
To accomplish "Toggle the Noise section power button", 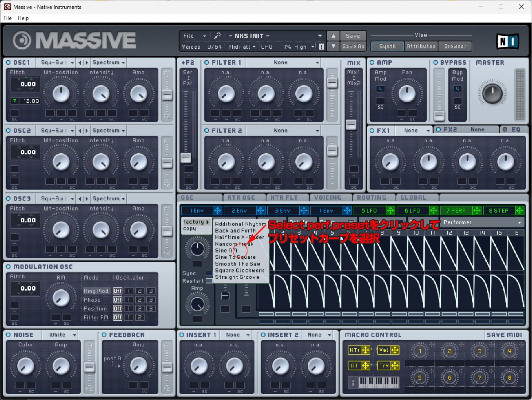I will (x=9, y=335).
